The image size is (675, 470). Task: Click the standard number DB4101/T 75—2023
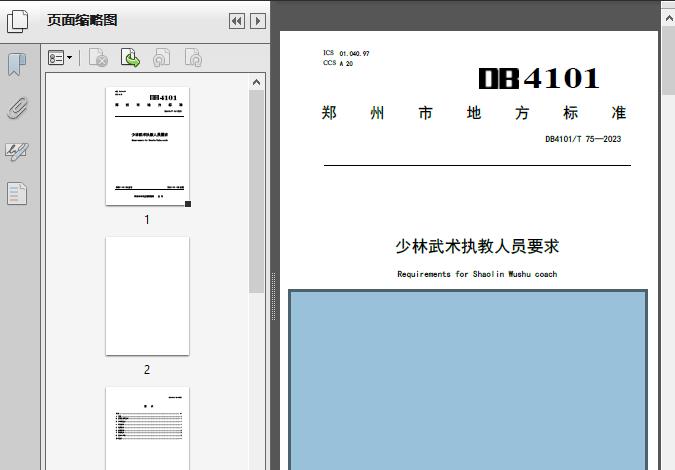tap(583, 139)
